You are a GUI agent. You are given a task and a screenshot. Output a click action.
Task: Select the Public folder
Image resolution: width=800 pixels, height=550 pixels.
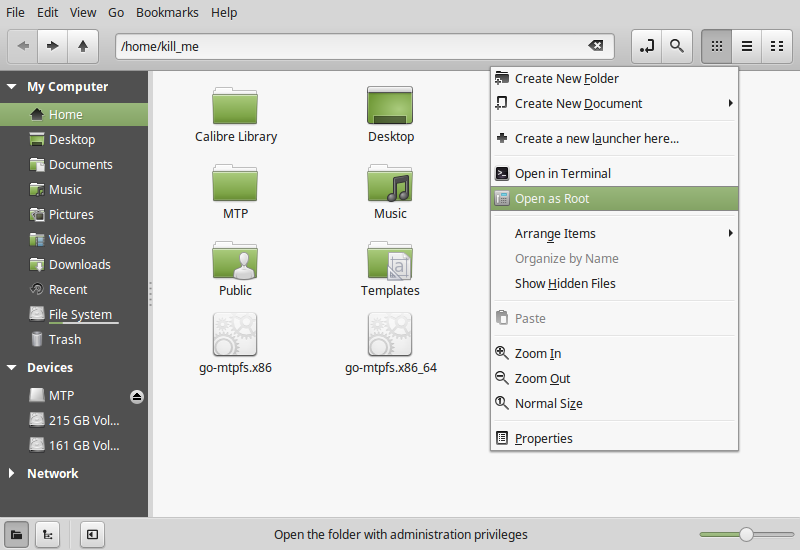(x=235, y=269)
